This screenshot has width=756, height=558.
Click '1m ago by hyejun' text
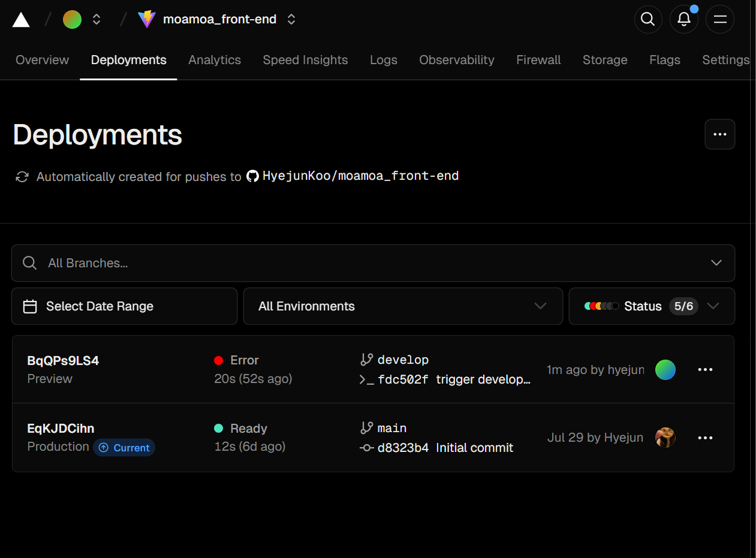[x=595, y=370]
